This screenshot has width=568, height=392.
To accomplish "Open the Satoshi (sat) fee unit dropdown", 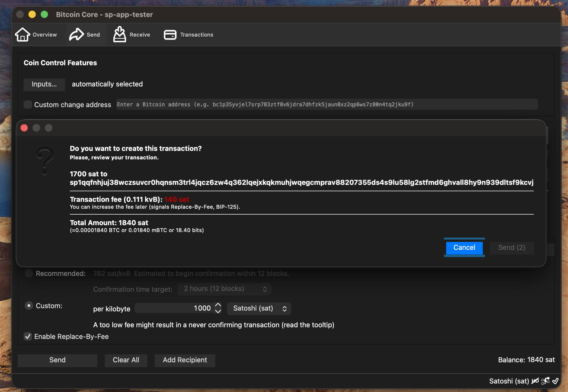I will pos(259,308).
